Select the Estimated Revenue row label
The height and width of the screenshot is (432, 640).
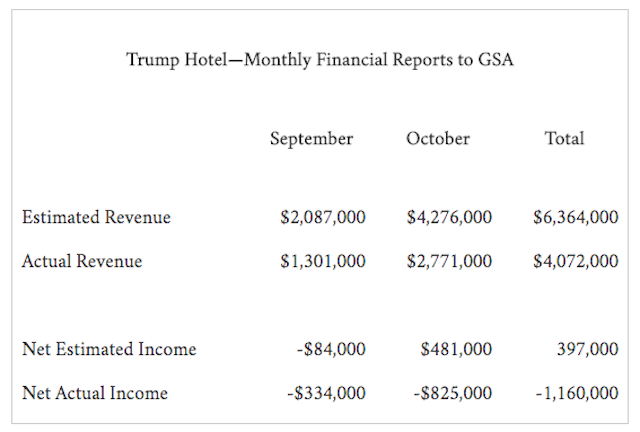96,217
